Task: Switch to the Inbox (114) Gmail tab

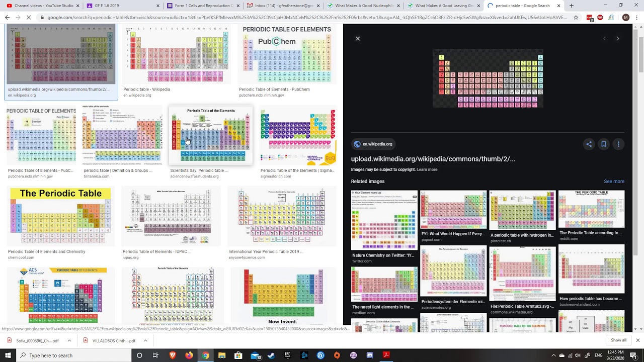Action: (282, 6)
